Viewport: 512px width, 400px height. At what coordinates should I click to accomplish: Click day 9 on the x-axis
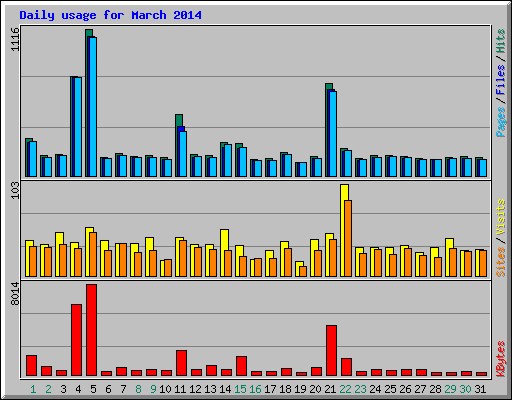153,389
